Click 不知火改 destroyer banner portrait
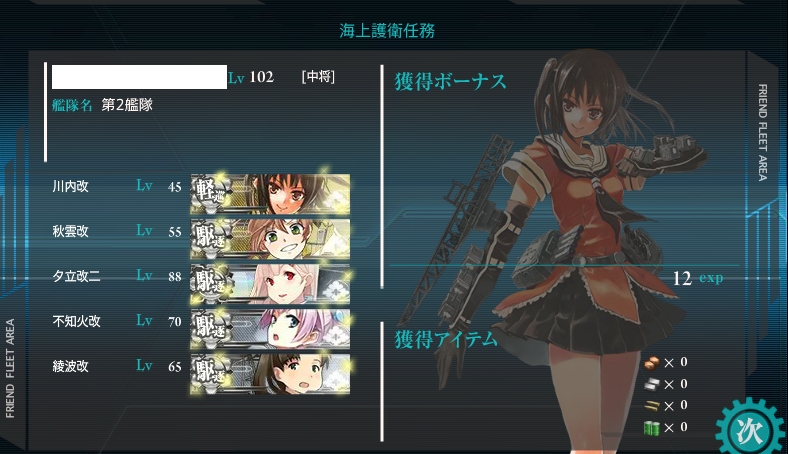 [x=270, y=329]
